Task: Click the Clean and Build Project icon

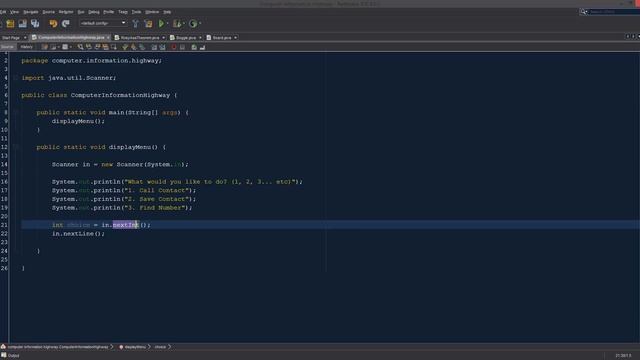Action: coord(148,24)
